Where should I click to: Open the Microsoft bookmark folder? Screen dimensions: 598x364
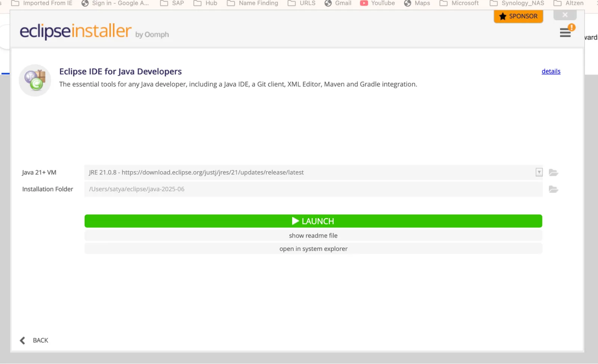point(459,3)
